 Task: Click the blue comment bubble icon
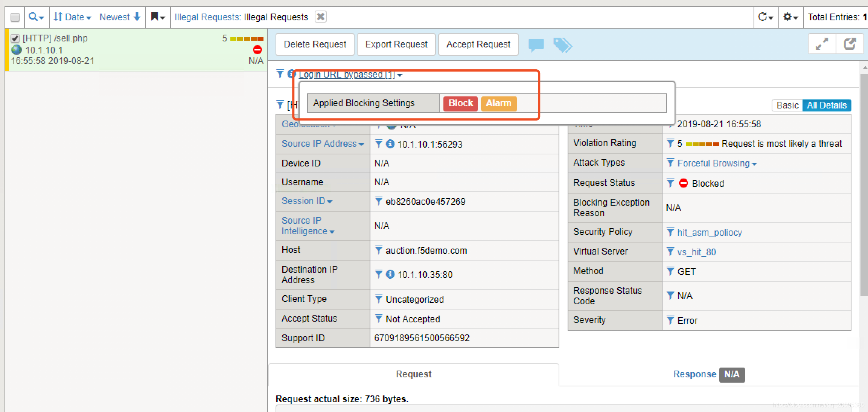point(536,45)
